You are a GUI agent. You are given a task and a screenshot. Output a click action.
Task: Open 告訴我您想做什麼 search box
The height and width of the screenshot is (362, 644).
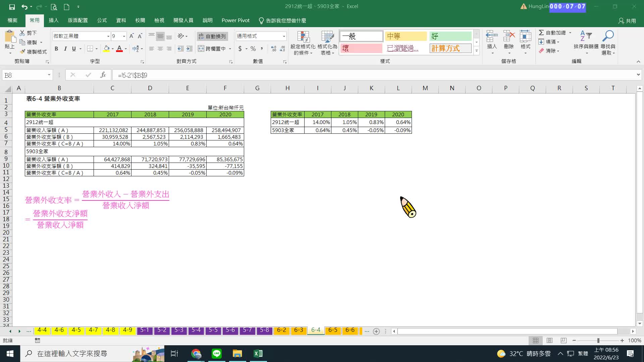point(282,20)
